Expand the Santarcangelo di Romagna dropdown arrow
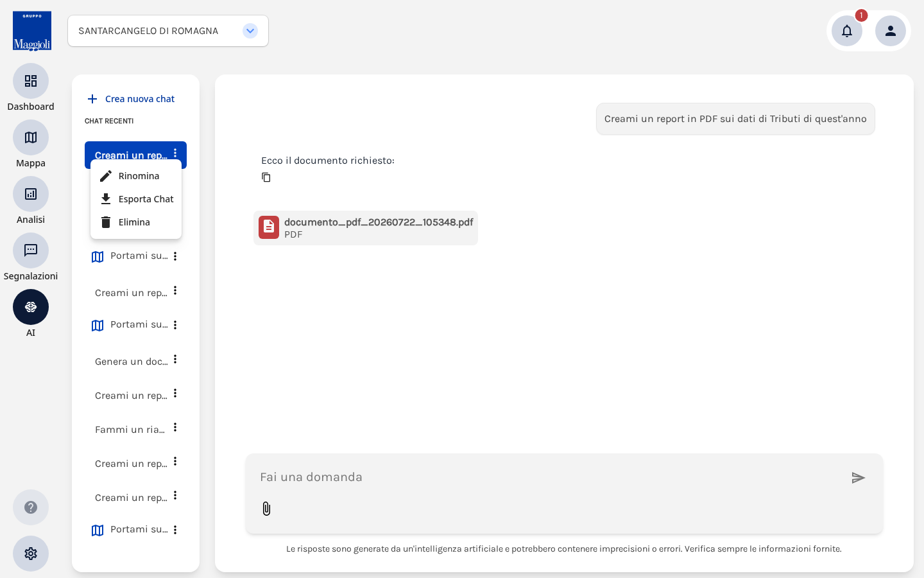 (250, 31)
